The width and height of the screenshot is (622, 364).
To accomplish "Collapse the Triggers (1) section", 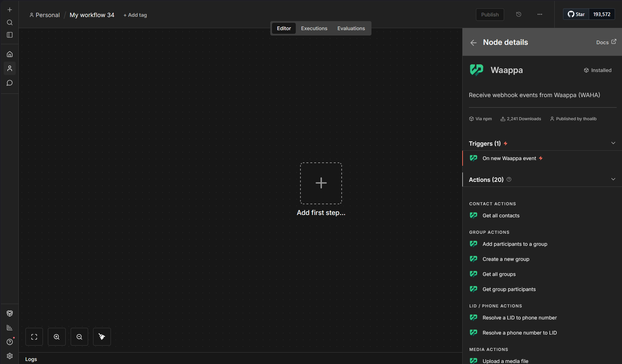I will [613, 143].
